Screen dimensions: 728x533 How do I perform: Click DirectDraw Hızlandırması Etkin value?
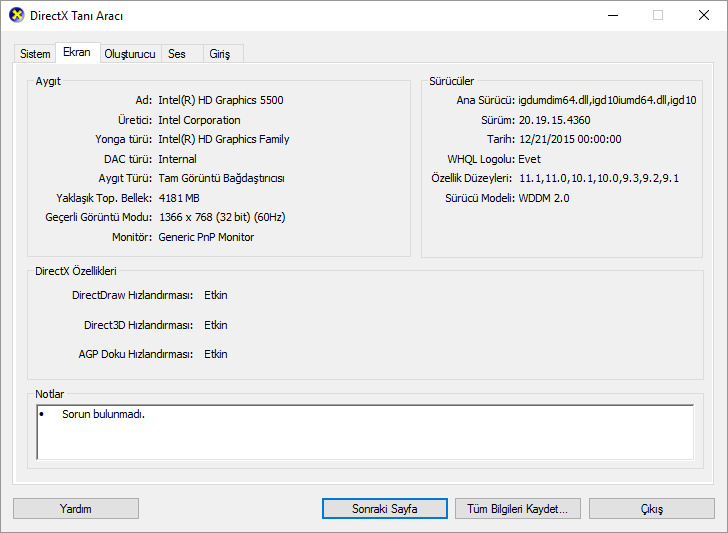(216, 295)
